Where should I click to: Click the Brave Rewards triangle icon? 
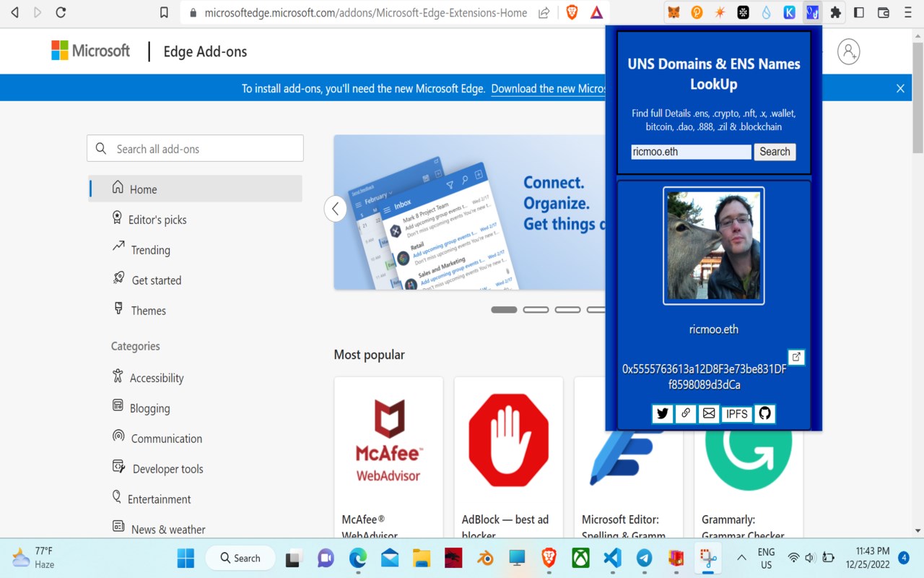(596, 12)
